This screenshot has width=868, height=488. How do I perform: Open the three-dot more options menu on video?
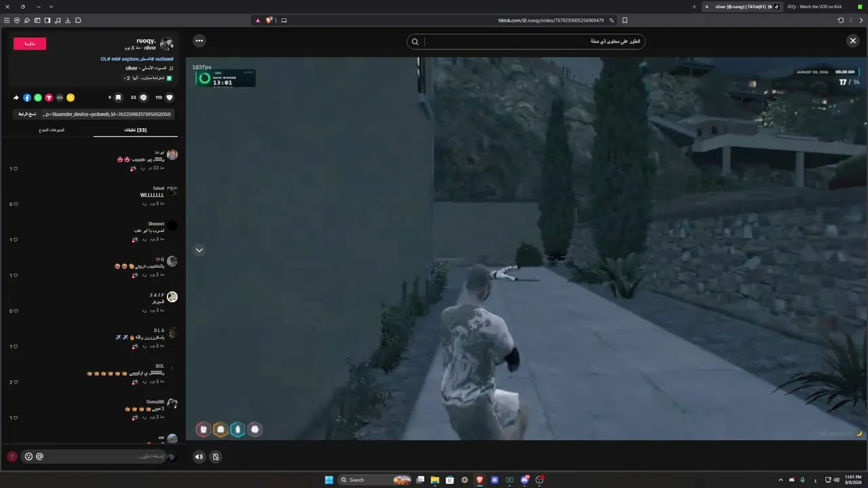(x=199, y=41)
